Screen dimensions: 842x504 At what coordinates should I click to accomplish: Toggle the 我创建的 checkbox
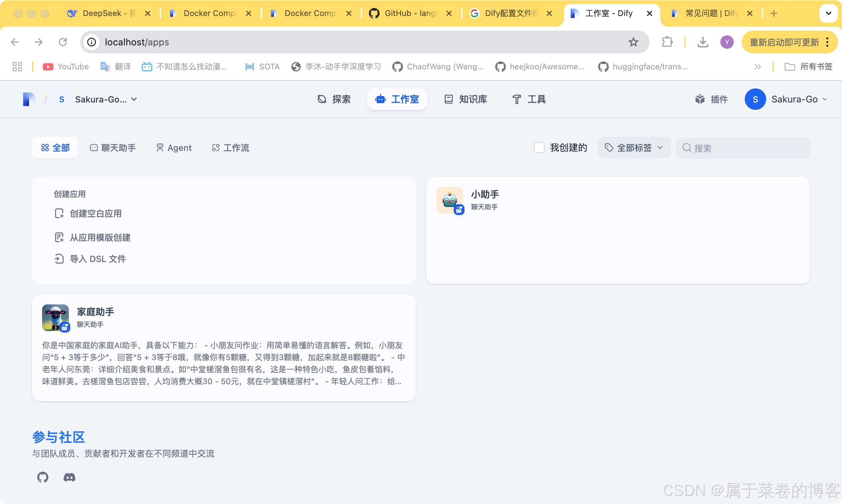539,148
